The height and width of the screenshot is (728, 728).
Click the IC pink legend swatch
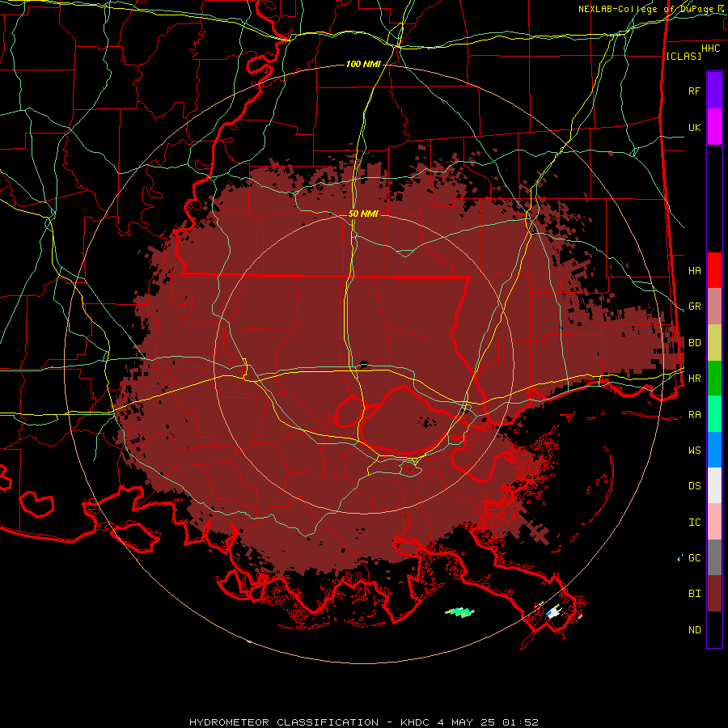click(714, 522)
